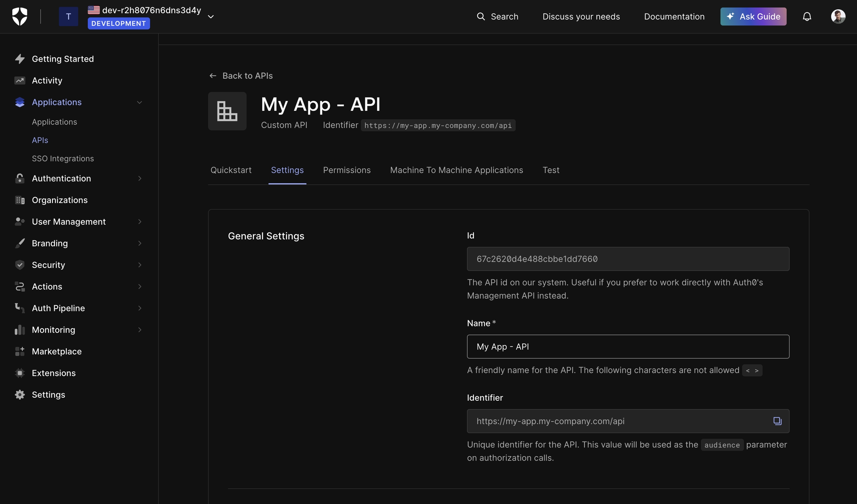857x504 pixels.
Task: Open notifications bell icon
Action: tap(807, 16)
